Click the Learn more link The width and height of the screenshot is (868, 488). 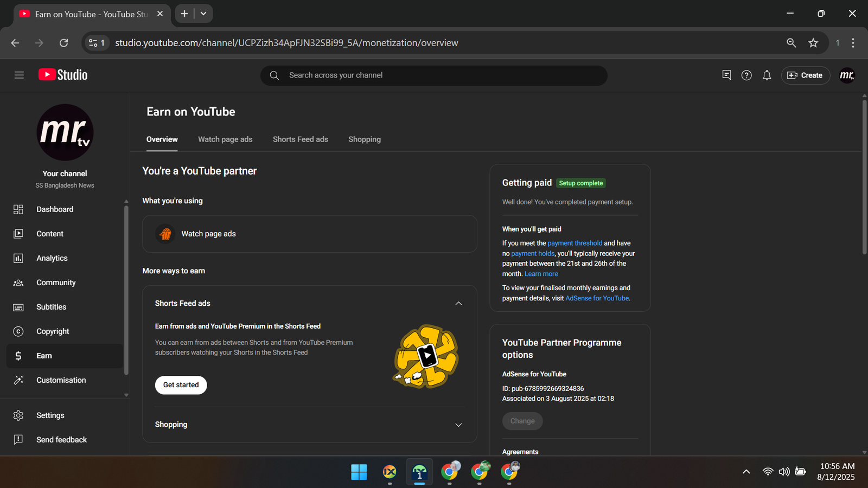[541, 274]
